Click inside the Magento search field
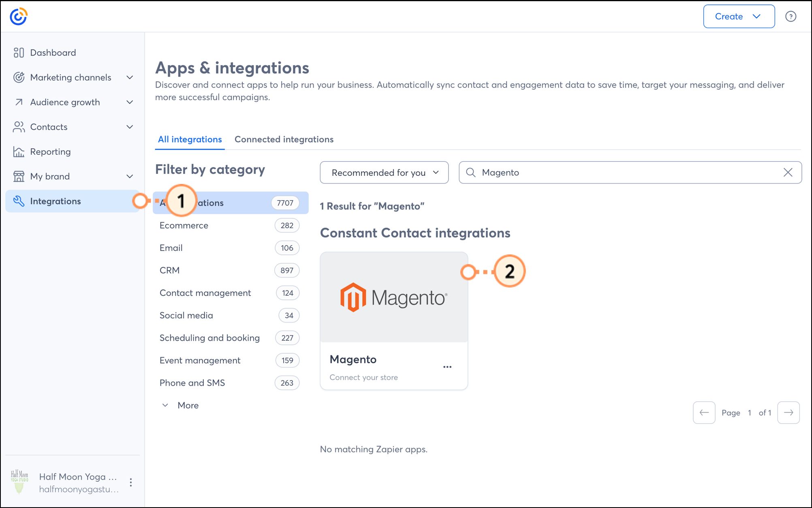Screen dimensions: 812x508 pyautogui.click(x=630, y=173)
